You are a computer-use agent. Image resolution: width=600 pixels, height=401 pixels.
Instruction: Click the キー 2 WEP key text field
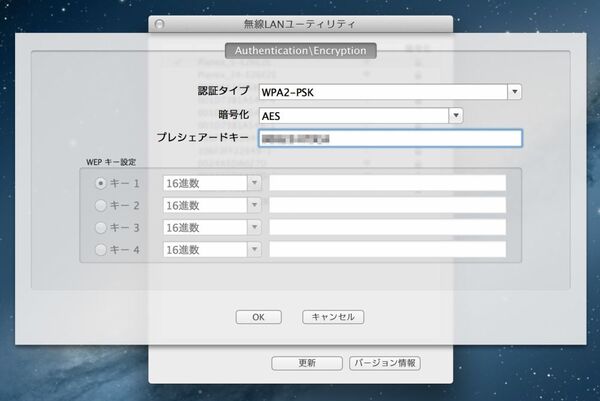pyautogui.click(x=388, y=205)
